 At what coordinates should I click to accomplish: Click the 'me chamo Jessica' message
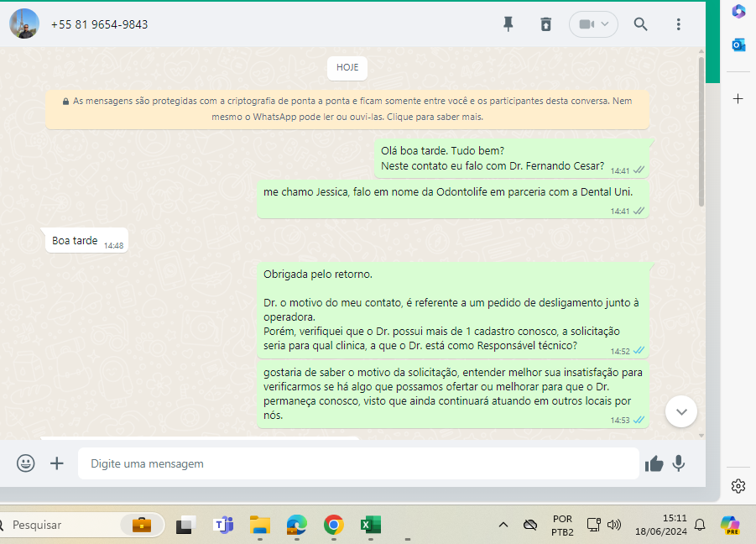pos(453,199)
